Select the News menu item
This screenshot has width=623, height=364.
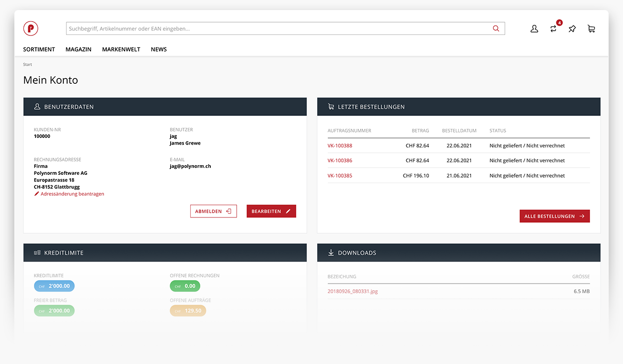159,49
